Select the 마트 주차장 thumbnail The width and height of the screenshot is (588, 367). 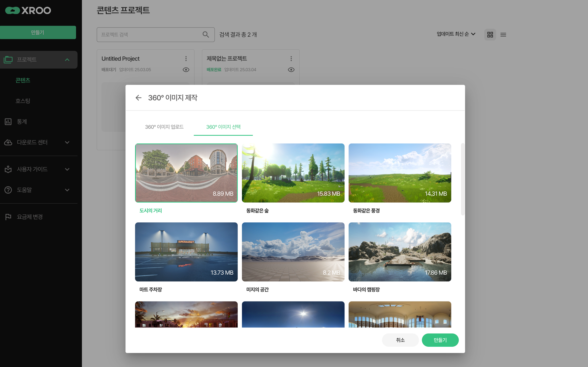(186, 252)
